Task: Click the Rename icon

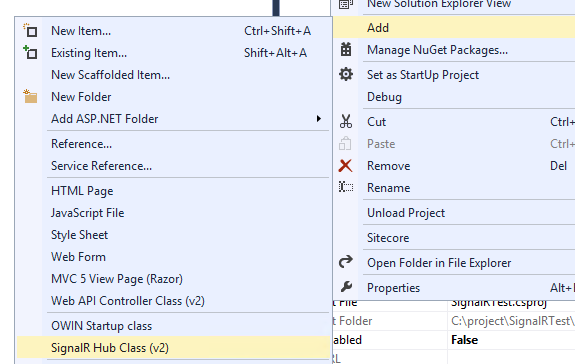Action: (346, 187)
